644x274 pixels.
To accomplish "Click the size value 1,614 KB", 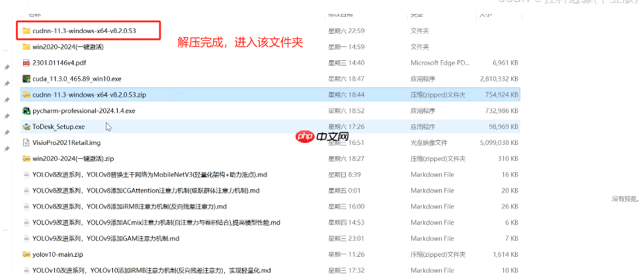I will (x=505, y=255).
